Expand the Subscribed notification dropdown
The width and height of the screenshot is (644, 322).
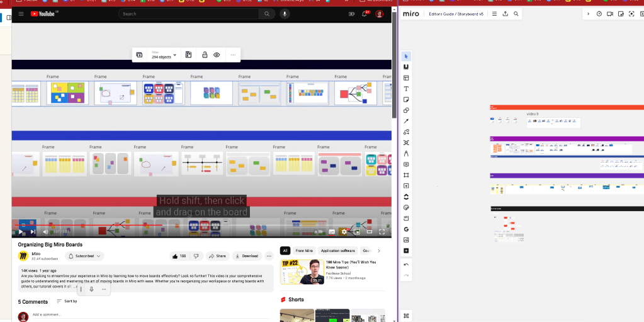pyautogui.click(x=84, y=256)
